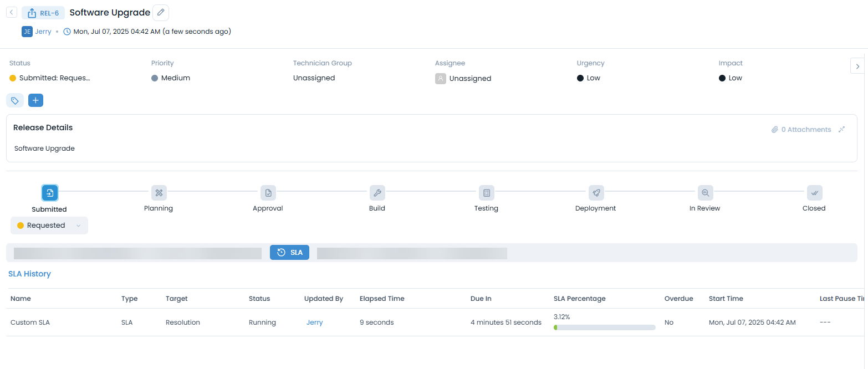Switch to the SLA tab
This screenshot has width=868, height=369.
[289, 252]
